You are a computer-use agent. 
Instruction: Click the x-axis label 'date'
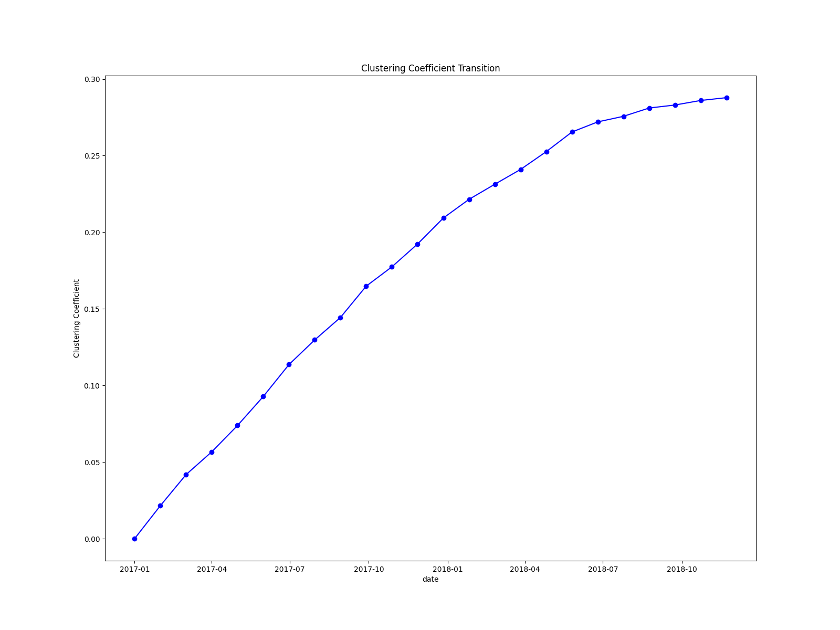point(430,579)
